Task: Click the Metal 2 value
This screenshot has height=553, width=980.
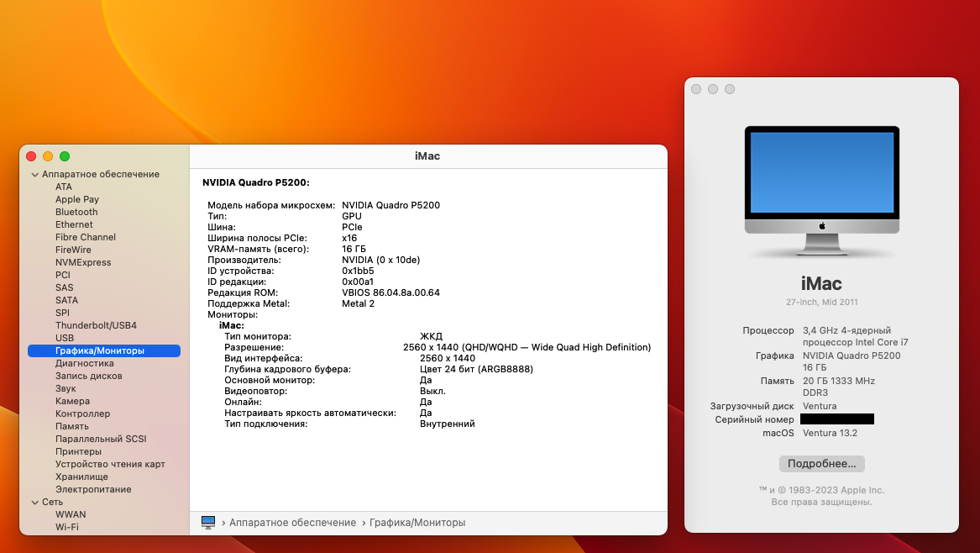Action: click(358, 304)
